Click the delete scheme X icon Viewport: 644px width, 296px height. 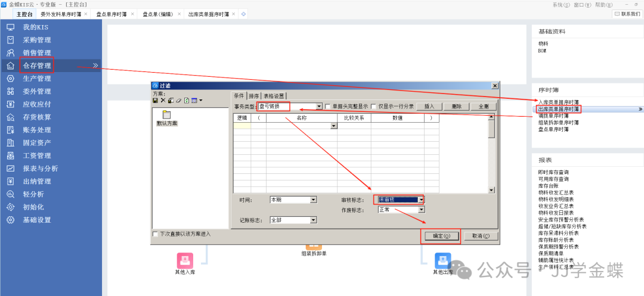point(163,101)
